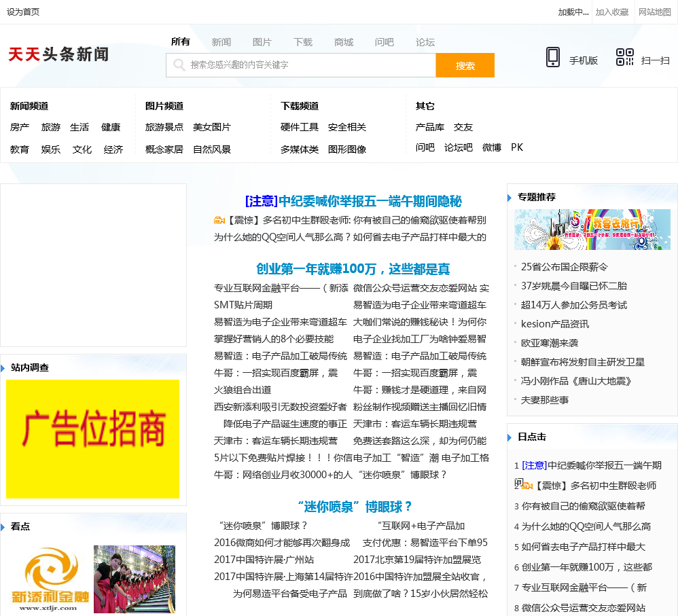Viewport: 678px width, 616px height.
Task: Select the 新闻 search tab
Action: [x=221, y=42]
